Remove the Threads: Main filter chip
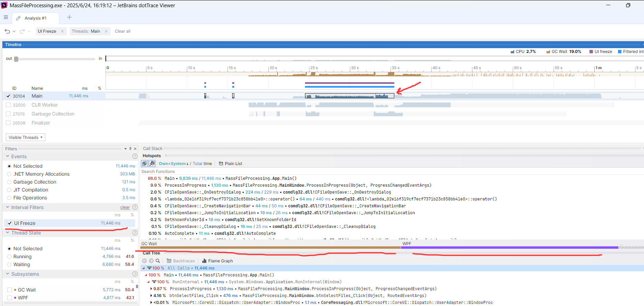644x306 pixels. click(106, 31)
